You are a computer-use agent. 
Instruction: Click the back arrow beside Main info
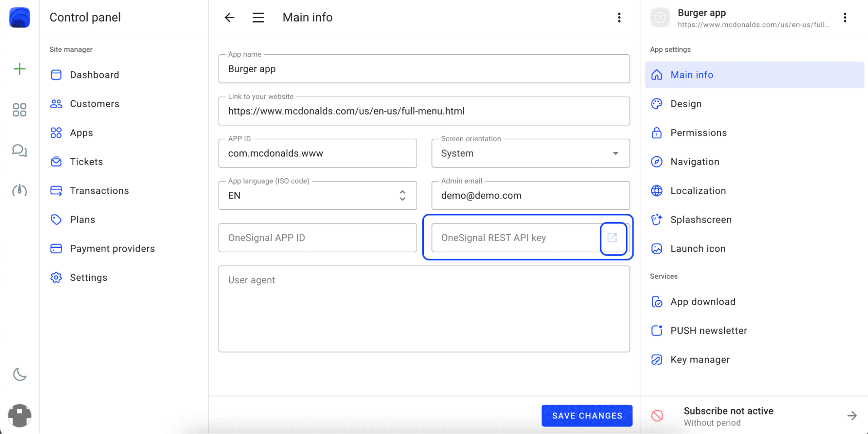point(229,17)
